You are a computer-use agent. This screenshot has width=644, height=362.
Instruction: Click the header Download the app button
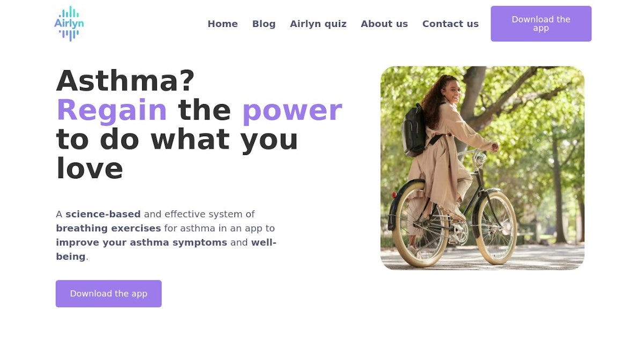(x=541, y=24)
